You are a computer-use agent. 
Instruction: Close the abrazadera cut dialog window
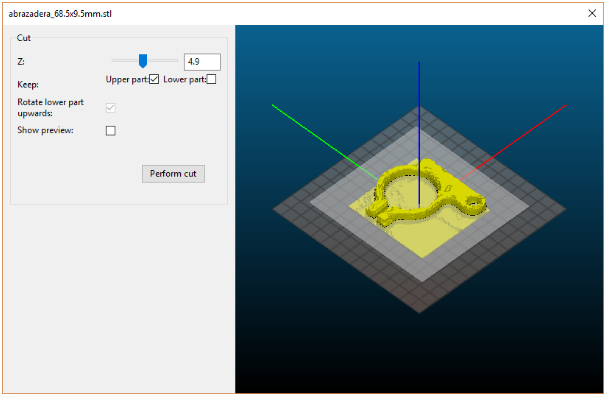pyautogui.click(x=592, y=13)
